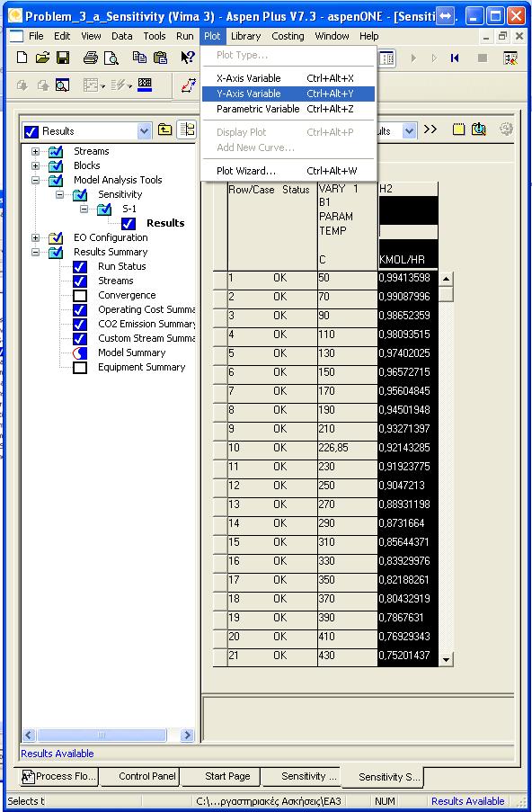
Task: Click the checked box by bold Results node
Action: tap(129, 223)
